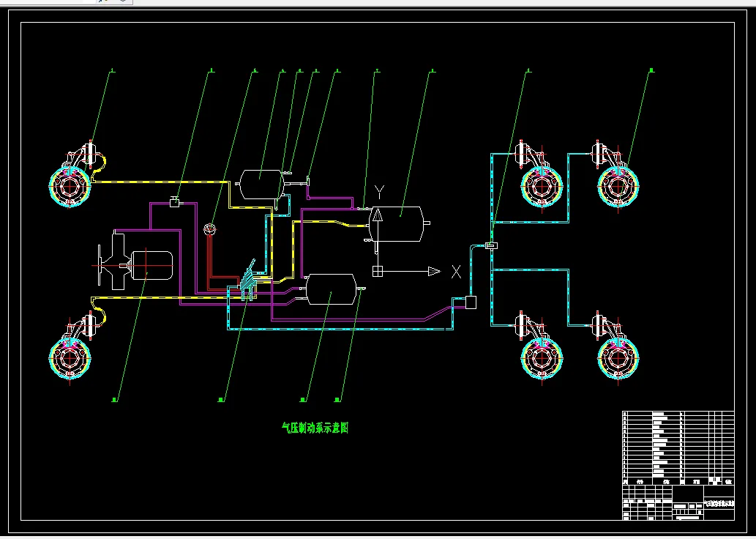Select the upper inner rear brake drum
Image resolution: width=756 pixels, height=539 pixels.
(x=542, y=187)
